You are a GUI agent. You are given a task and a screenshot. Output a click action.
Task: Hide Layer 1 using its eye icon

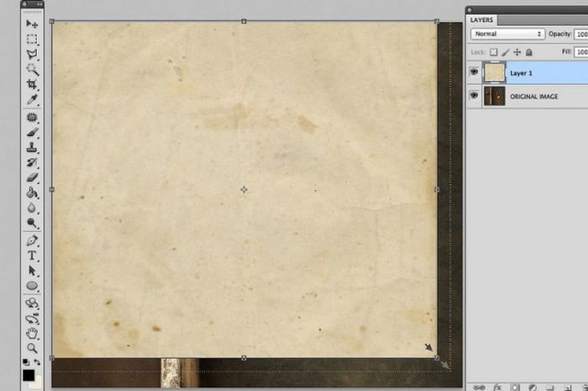click(x=475, y=73)
